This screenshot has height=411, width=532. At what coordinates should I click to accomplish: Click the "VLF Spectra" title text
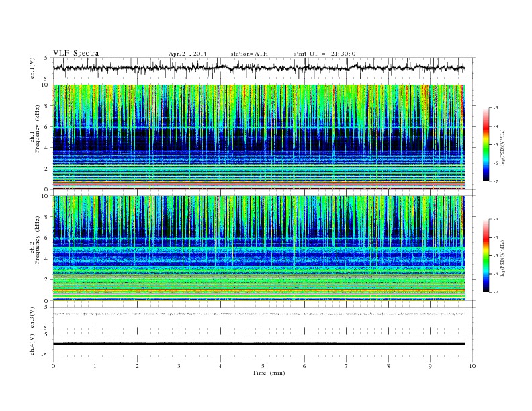(x=76, y=53)
